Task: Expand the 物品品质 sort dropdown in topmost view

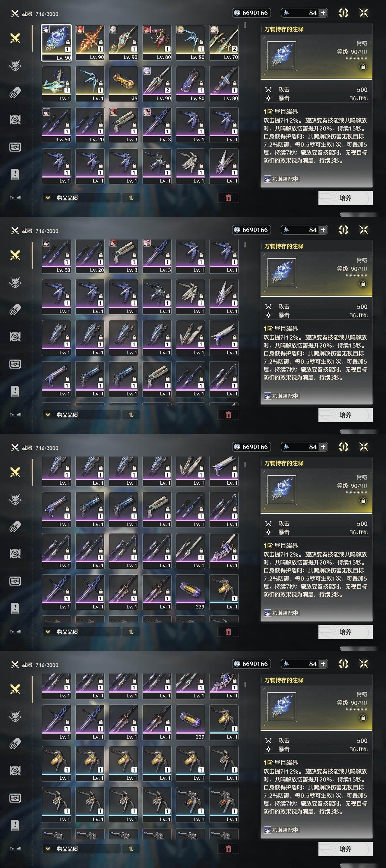Action: [81, 198]
